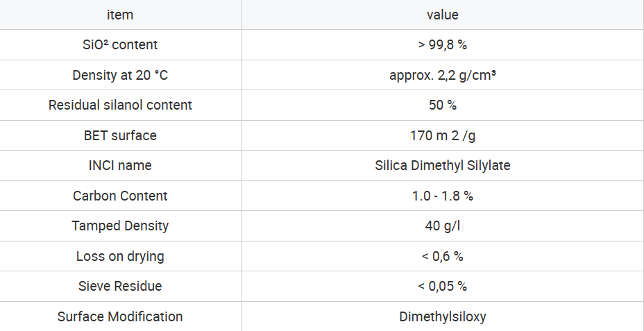This screenshot has width=644, height=331.
Task: Click the 'approx. 2,2 g/cm³' value
Action: tap(442, 75)
